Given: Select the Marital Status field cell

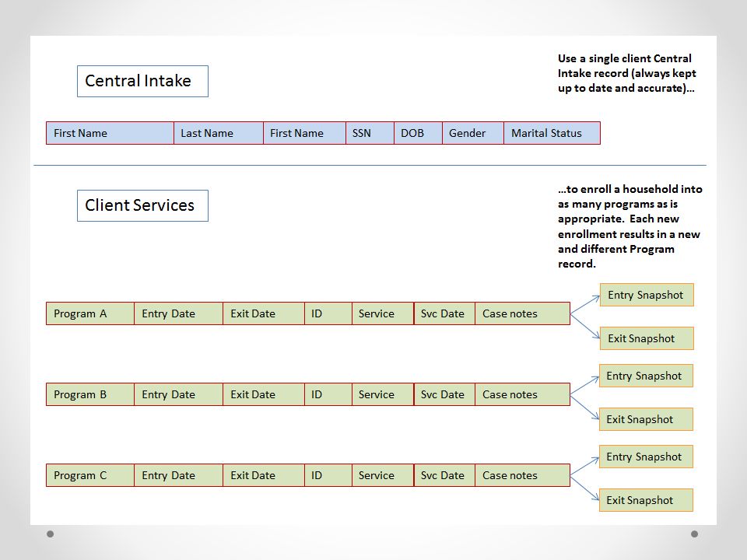Looking at the screenshot, I should (552, 133).
